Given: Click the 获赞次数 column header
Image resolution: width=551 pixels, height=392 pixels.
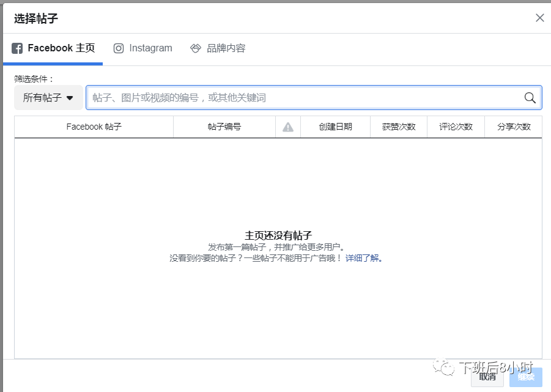Looking at the screenshot, I should click(x=399, y=127).
